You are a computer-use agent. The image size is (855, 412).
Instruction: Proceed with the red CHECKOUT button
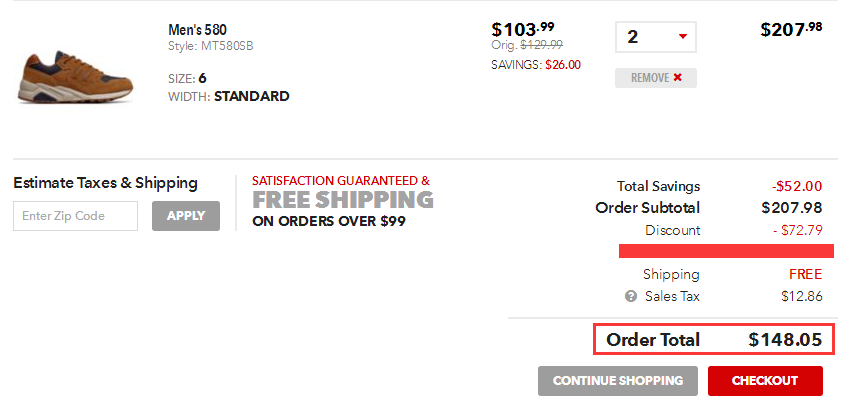click(765, 381)
